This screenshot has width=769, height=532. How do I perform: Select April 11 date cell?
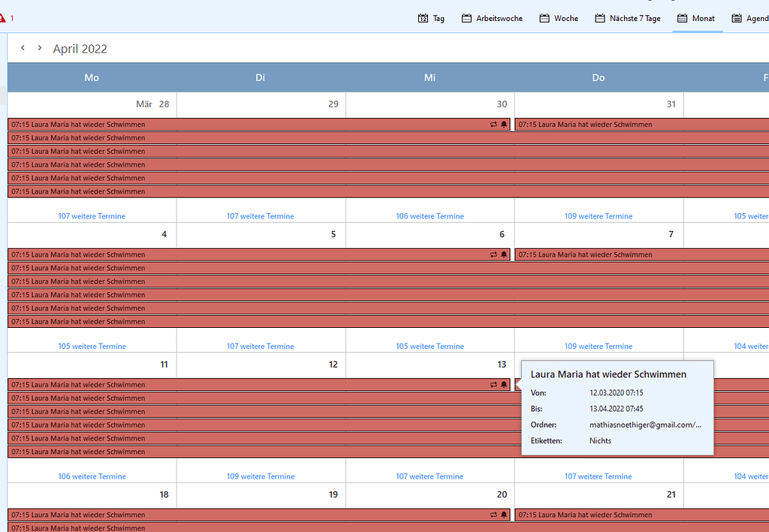click(92, 365)
